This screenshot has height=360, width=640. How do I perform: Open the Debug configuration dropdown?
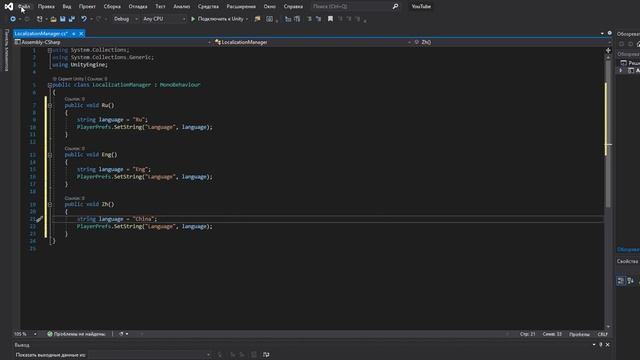[125, 19]
